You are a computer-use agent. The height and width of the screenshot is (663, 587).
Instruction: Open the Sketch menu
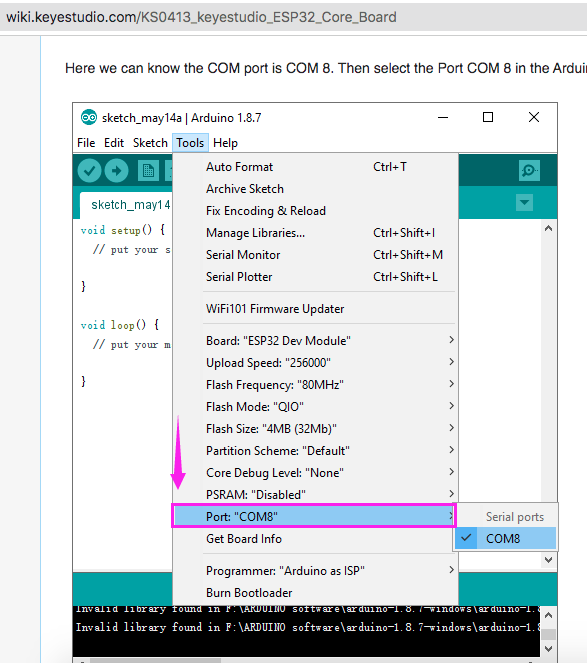point(150,143)
